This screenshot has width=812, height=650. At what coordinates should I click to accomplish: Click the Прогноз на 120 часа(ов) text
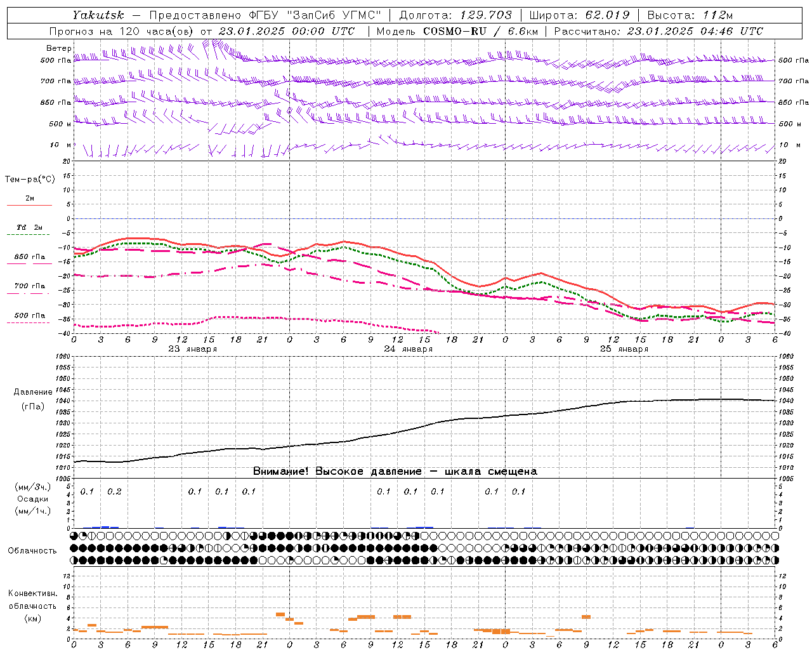[122, 31]
